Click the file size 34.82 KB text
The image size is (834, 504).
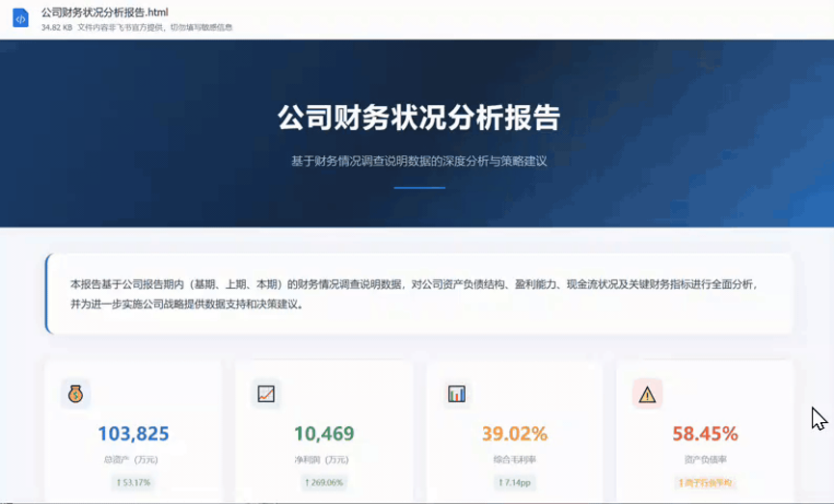[57, 27]
